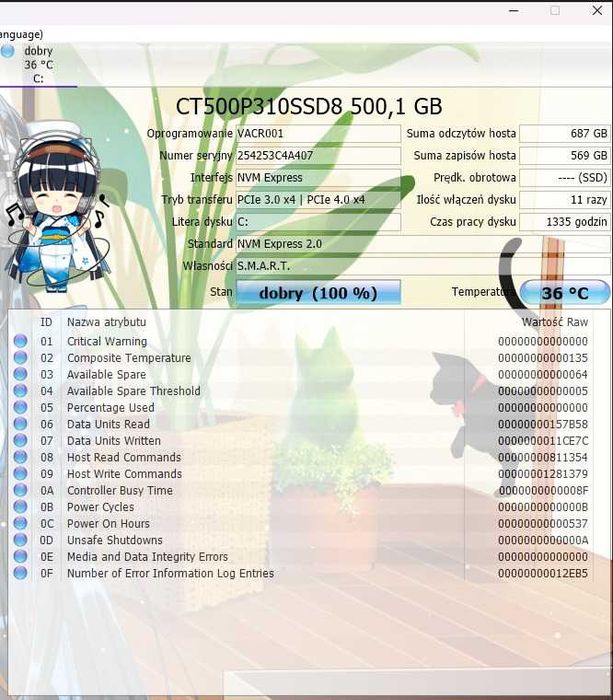The width and height of the screenshot is (613, 700).
Task: Click the disk health orb next to dobry
Action: point(7,51)
